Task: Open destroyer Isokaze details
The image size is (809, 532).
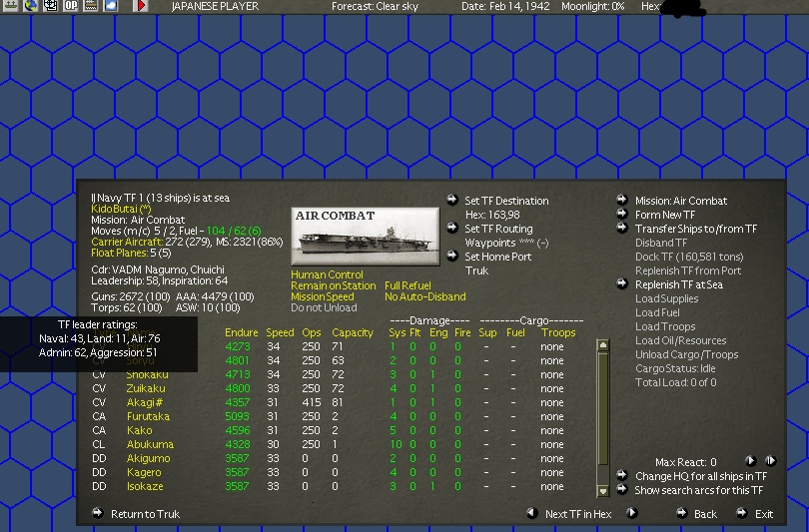Action: tap(145, 486)
